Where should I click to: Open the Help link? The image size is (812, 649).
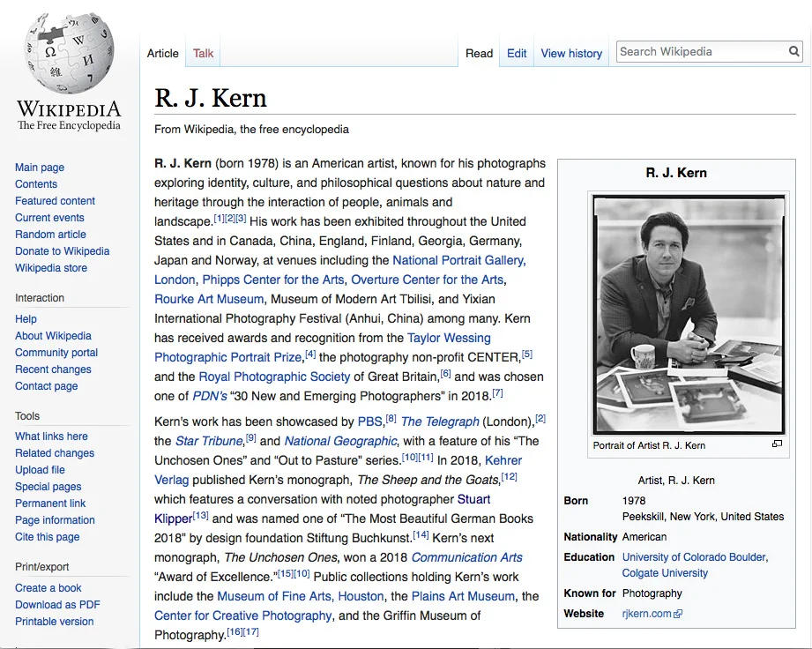pyautogui.click(x=26, y=319)
